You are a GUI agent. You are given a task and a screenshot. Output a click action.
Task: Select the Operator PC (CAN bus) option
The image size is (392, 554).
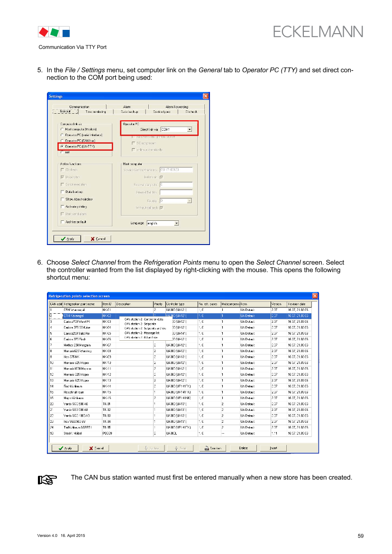pyautogui.click(x=62, y=141)
